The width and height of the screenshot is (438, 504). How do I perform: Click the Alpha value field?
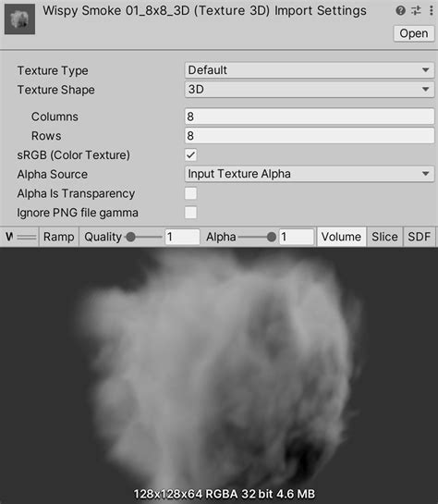pos(296,237)
